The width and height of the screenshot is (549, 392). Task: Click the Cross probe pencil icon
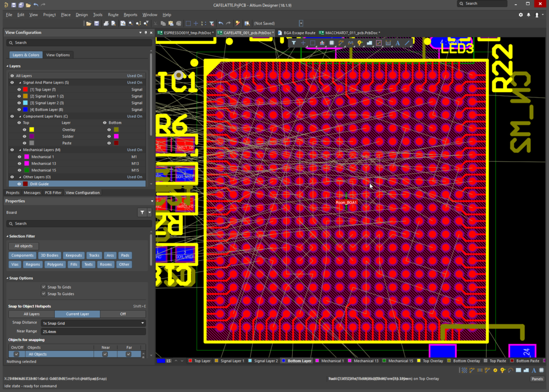[238, 24]
